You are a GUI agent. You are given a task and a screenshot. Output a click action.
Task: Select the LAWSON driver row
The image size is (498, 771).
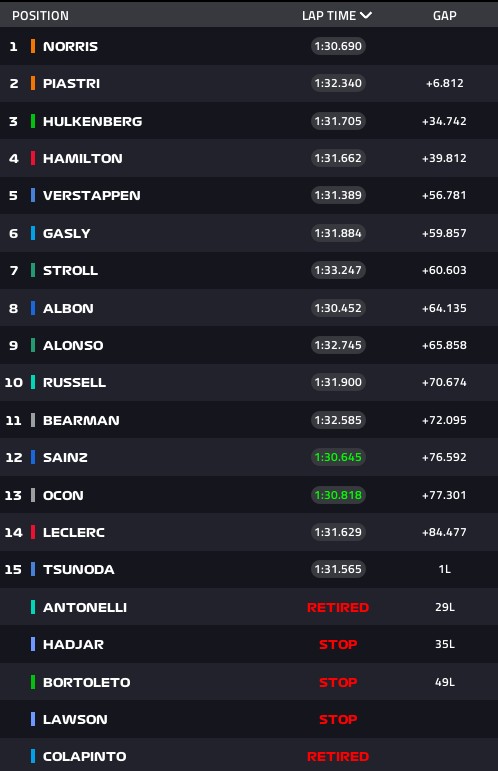pos(249,719)
